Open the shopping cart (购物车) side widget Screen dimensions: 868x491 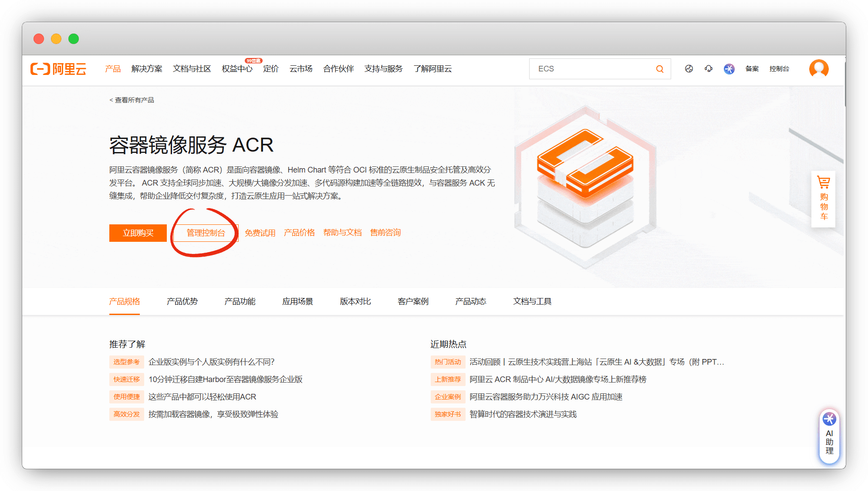click(x=823, y=200)
